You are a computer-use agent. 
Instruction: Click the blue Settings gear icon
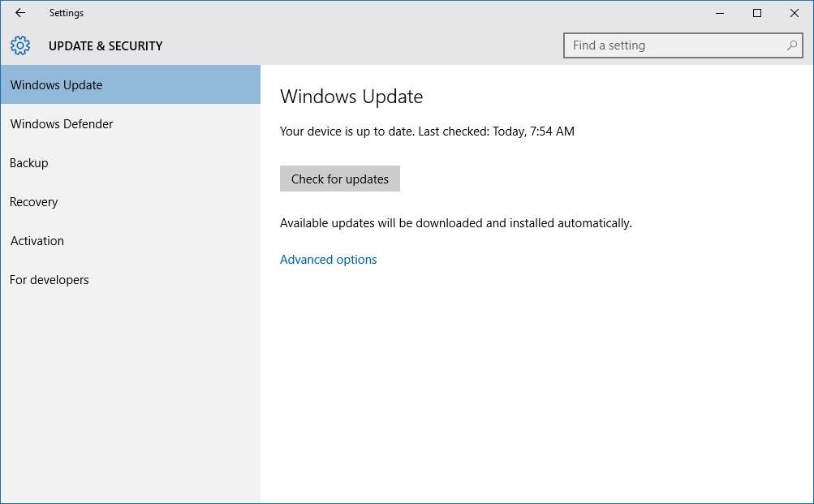coord(19,45)
